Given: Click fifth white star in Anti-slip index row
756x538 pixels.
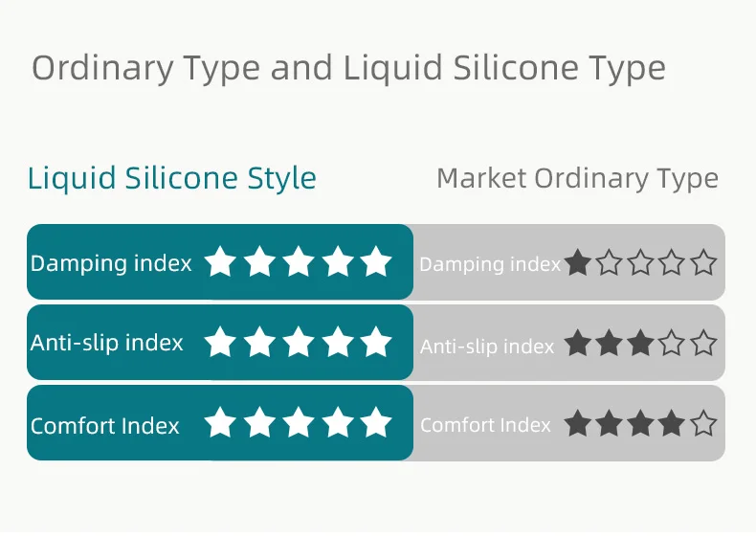Looking at the screenshot, I should 376,342.
